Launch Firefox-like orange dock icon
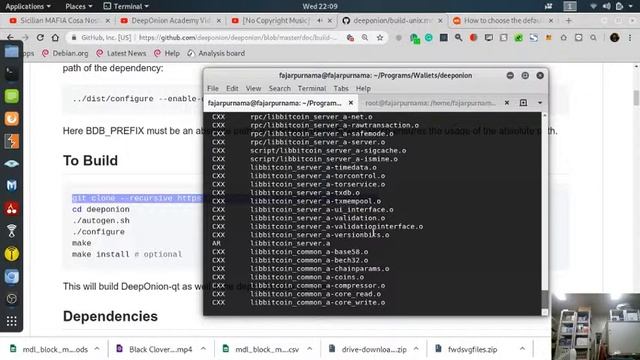Image resolution: width=640 pixels, height=360 pixels. pyautogui.click(x=11, y=119)
